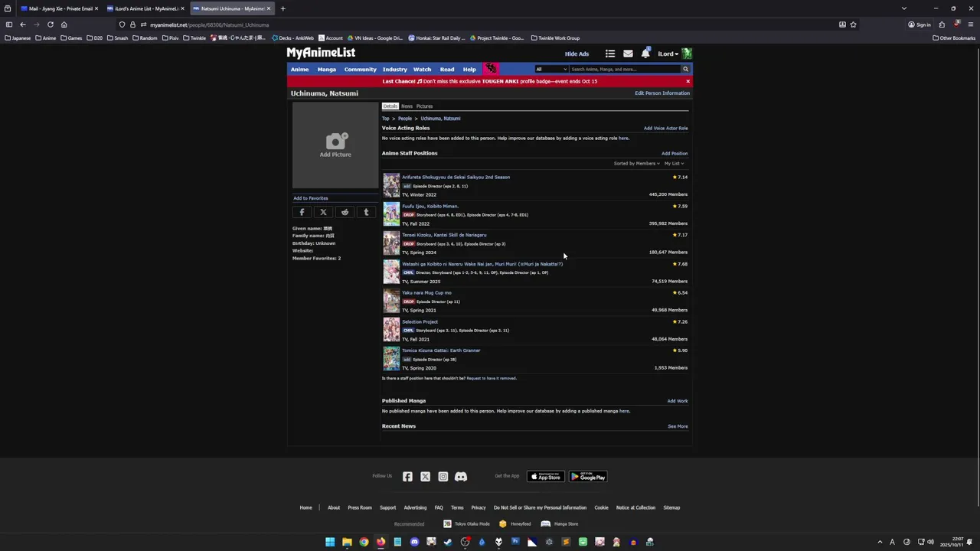Click inside the Search Anime, Manga field
The image size is (980, 551).
click(625, 69)
